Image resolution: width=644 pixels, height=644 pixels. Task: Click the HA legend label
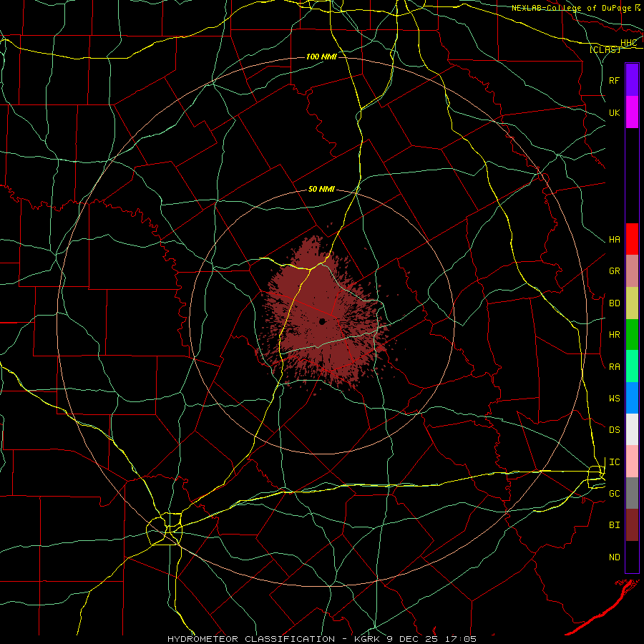point(615,240)
